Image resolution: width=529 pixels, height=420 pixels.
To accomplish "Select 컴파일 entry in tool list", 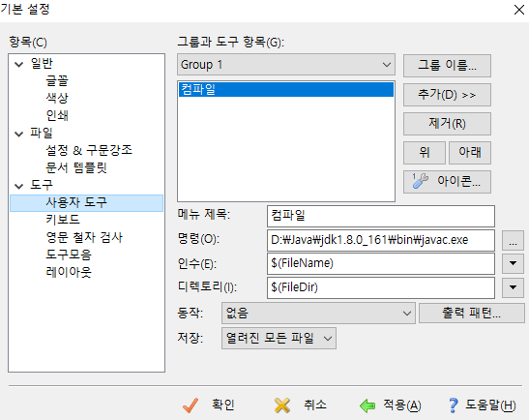I will [286, 89].
